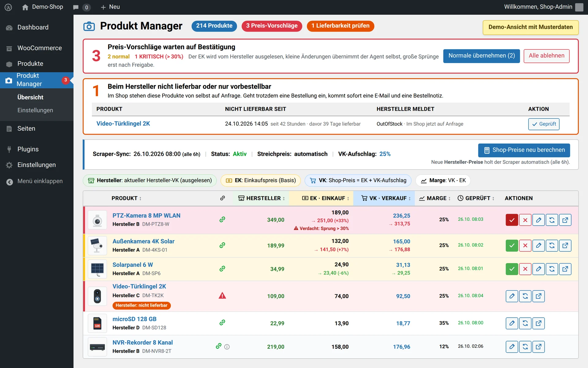The image size is (588, 368).
Task: Sort table by VK · VERKAUF column
Action: (386, 198)
